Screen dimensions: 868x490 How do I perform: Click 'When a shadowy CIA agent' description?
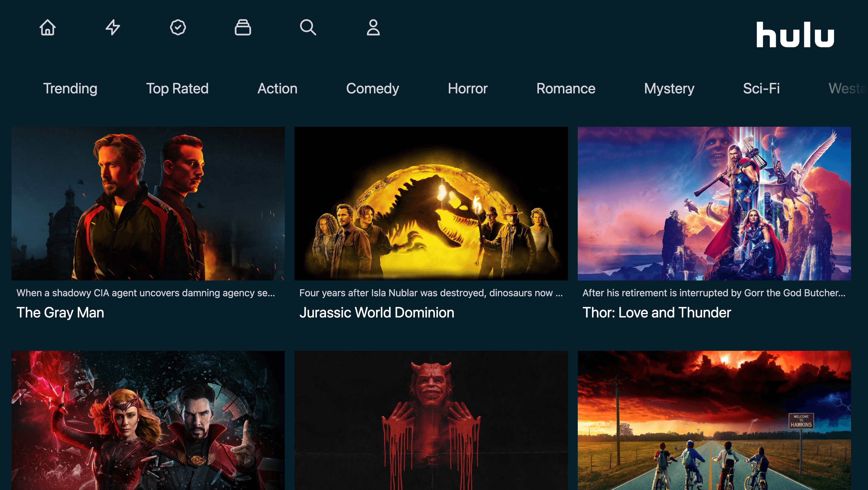(146, 293)
